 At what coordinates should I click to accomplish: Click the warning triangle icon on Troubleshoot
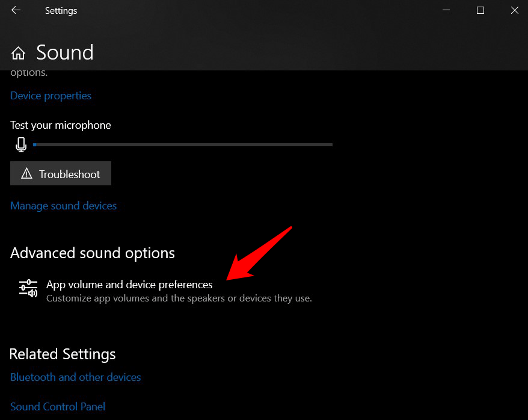(26, 174)
